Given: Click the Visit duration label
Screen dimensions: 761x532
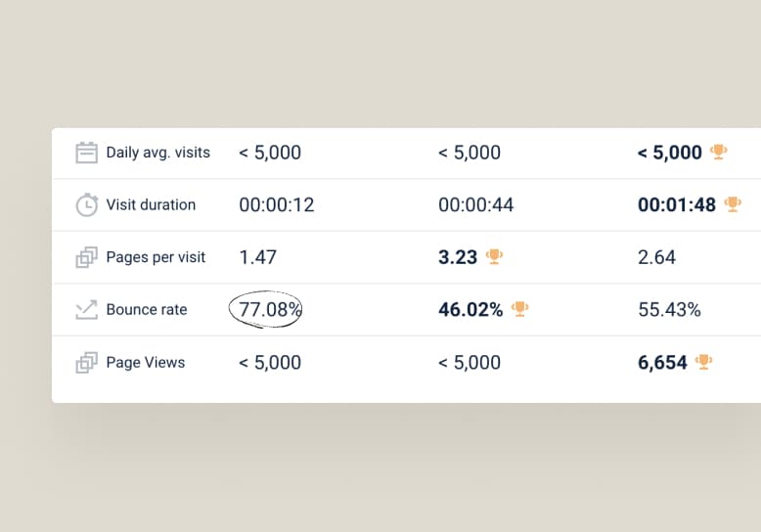Looking at the screenshot, I should [x=151, y=205].
